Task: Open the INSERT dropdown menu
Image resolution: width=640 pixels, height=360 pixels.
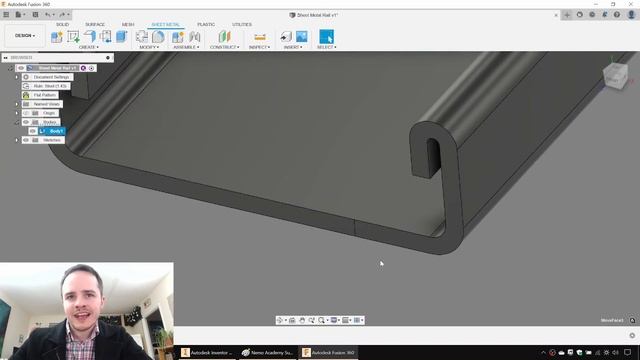Action: coord(293,47)
